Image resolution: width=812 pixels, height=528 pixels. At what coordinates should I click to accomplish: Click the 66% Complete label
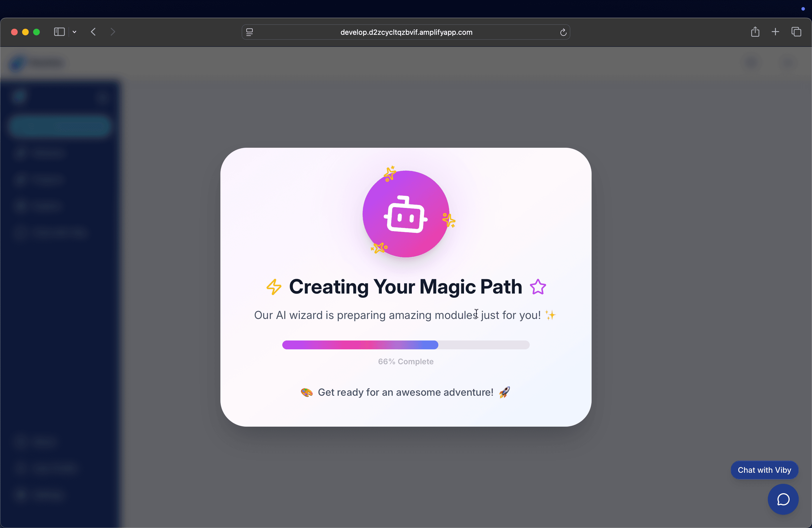pos(405,361)
